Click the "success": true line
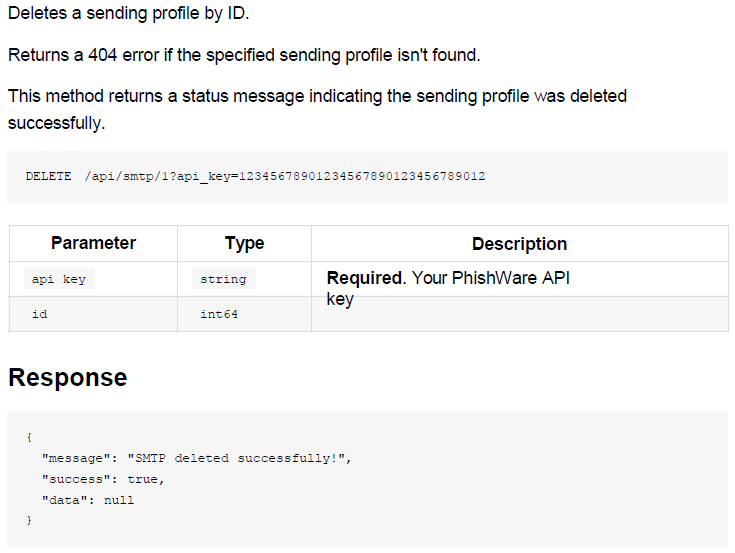This screenshot has width=735, height=553. 103,479
